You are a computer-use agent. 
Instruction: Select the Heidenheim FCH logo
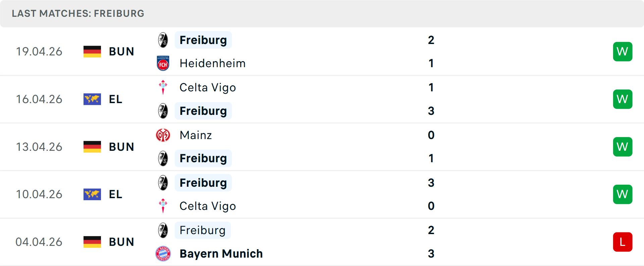163,63
